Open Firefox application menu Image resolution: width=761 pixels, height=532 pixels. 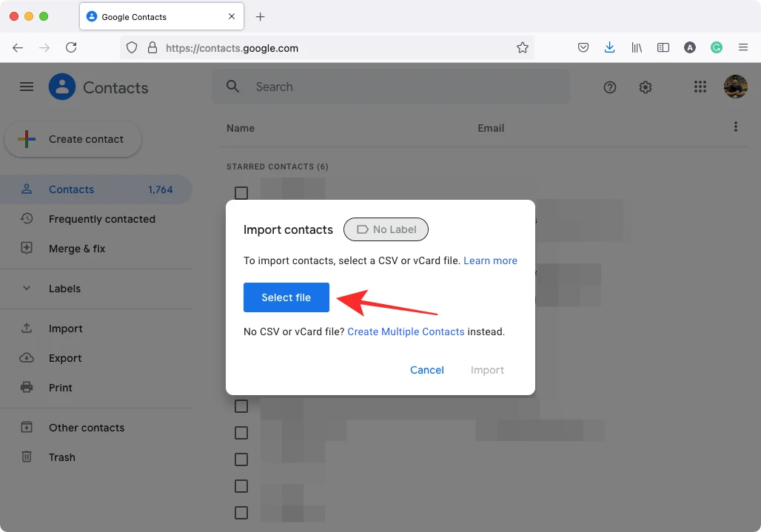pyautogui.click(x=743, y=47)
